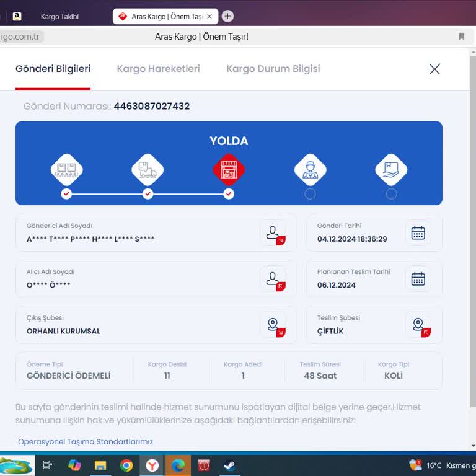476x476 pixels.
Task: Open Microsoft Edge from the taskbar
Action: click(178, 465)
